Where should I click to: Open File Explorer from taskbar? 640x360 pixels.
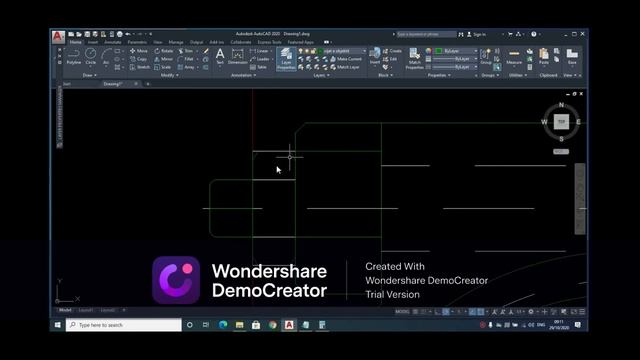[240, 325]
